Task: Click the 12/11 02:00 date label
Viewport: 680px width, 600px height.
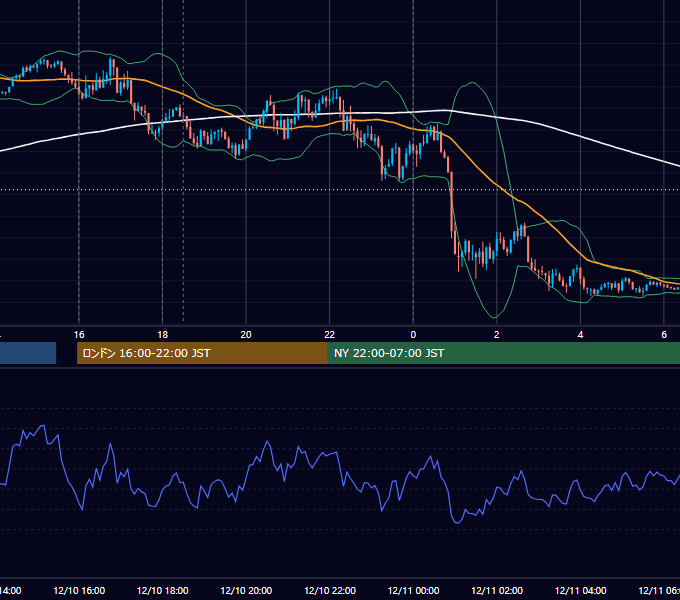Action: (x=497, y=591)
